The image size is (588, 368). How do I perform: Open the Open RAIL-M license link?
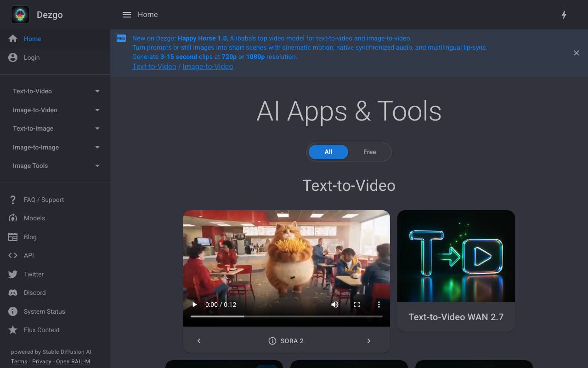coord(73,362)
